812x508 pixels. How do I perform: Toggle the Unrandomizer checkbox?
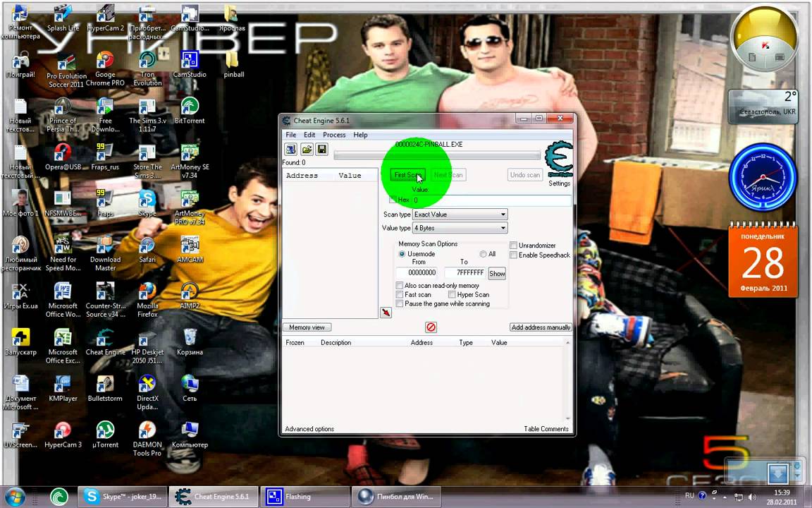(513, 246)
